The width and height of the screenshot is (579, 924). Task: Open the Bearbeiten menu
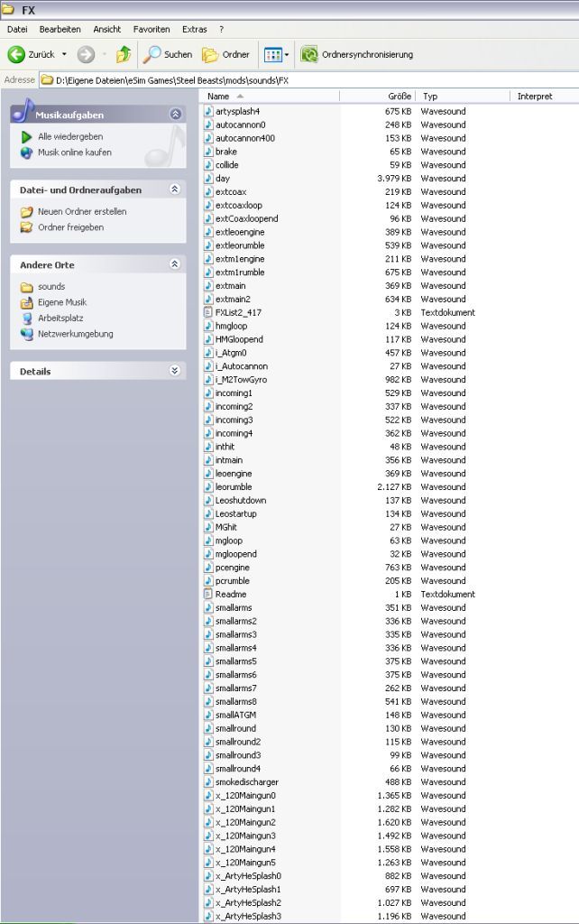pyautogui.click(x=60, y=29)
